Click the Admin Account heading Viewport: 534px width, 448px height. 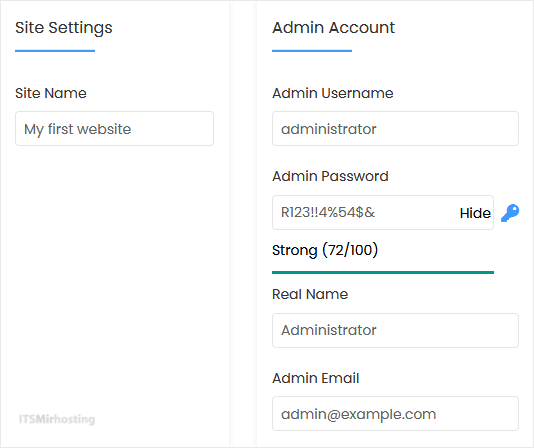tap(333, 27)
